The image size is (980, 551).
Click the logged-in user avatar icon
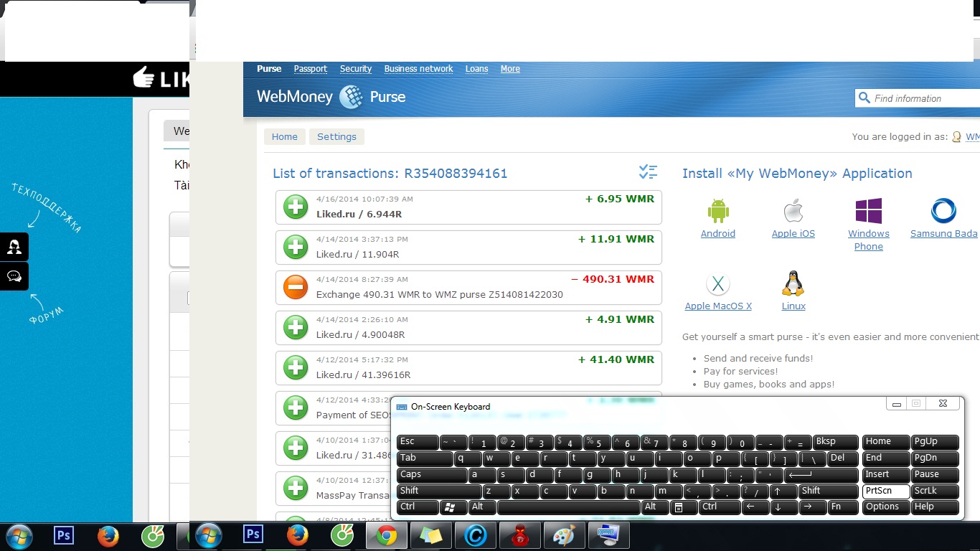[x=956, y=136]
